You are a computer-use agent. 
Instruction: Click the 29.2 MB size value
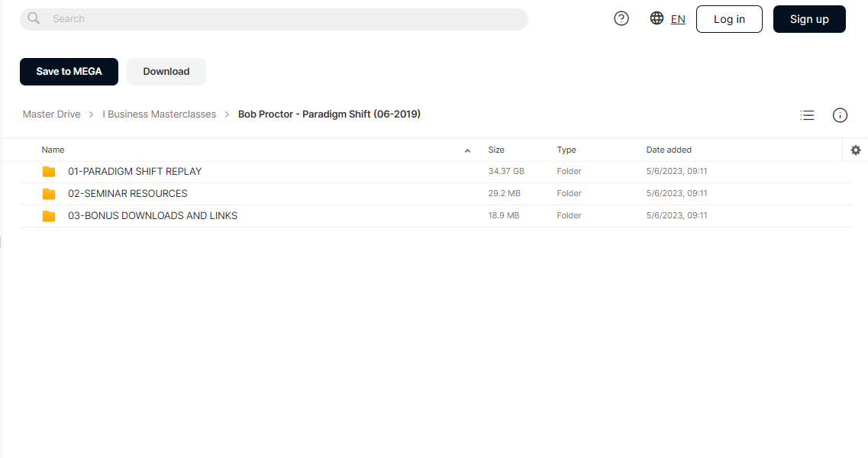(505, 194)
